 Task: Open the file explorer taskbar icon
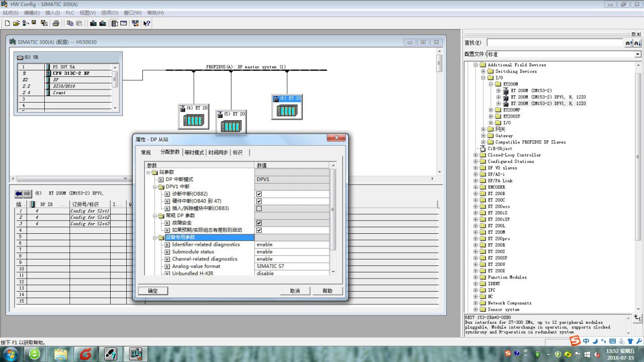(60, 354)
